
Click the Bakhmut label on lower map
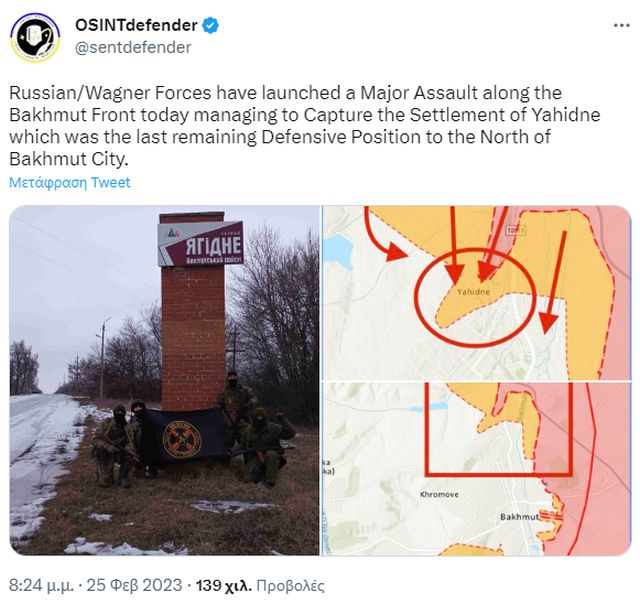[519, 517]
